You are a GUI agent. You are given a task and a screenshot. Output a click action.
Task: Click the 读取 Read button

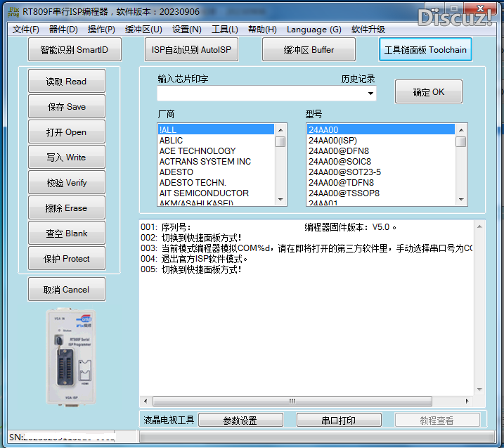(67, 81)
